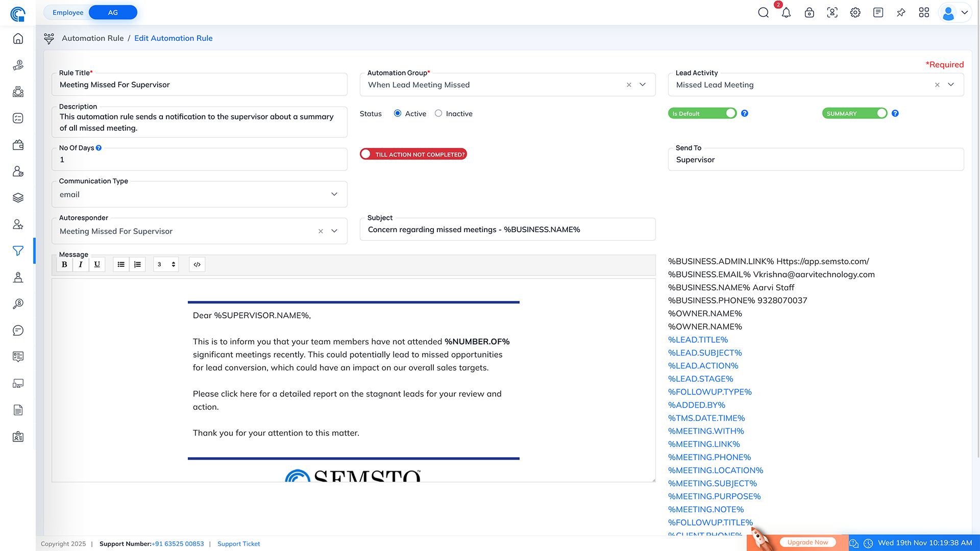Image resolution: width=980 pixels, height=551 pixels.
Task: Toggle bold formatting in message editor
Action: (64, 264)
